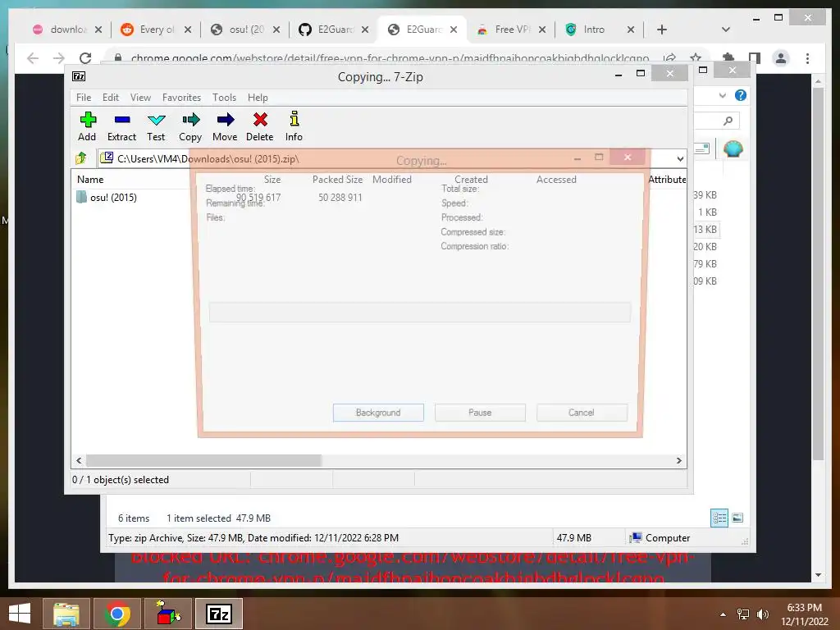This screenshot has width=840, height=630.
Task: Click the Chrome page vertical scrollbar
Action: [818, 273]
